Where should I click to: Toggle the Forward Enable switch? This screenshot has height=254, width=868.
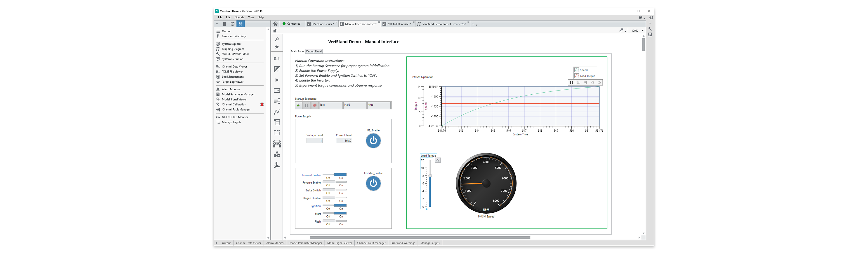pos(335,175)
